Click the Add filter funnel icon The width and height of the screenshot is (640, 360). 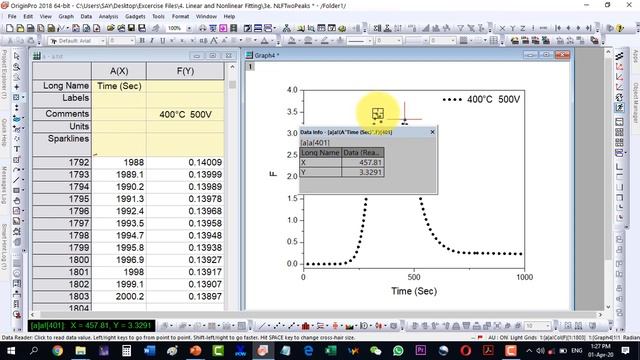(x=460, y=28)
